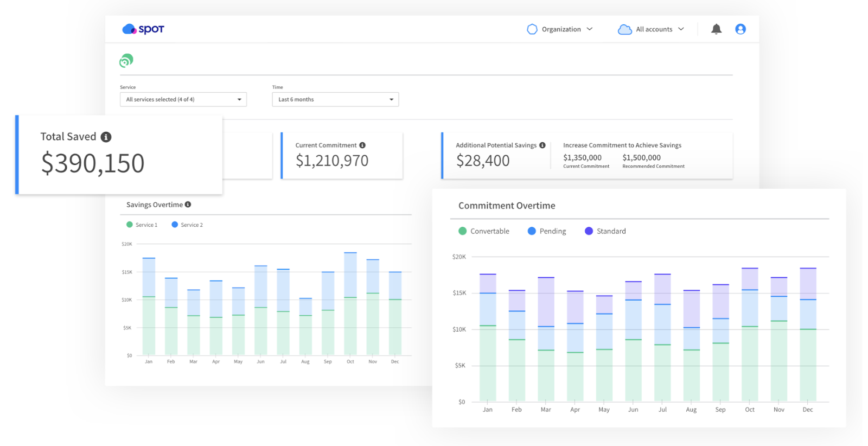Click the $1,500,000 recommended commitment value

[x=641, y=158]
